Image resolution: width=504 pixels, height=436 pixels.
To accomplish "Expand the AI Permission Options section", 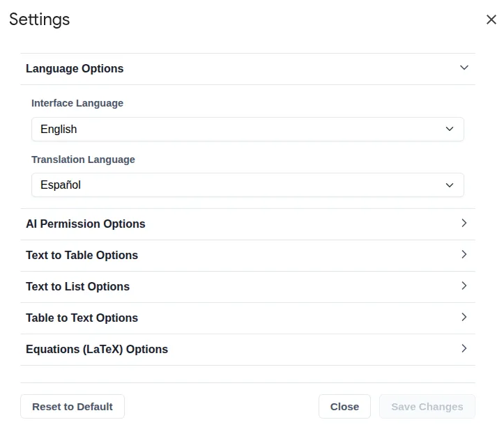I will 247,224.
